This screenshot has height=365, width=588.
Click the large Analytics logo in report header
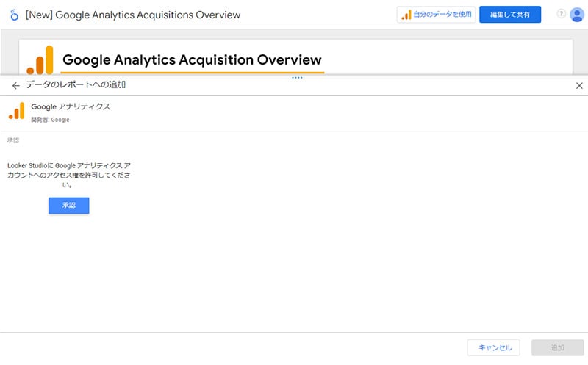[40, 60]
